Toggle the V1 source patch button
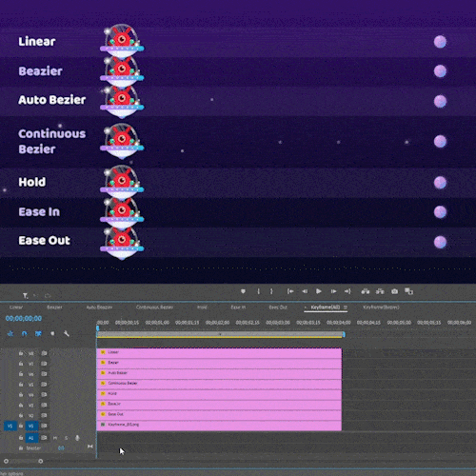This screenshot has width=476, height=476. tap(10, 426)
